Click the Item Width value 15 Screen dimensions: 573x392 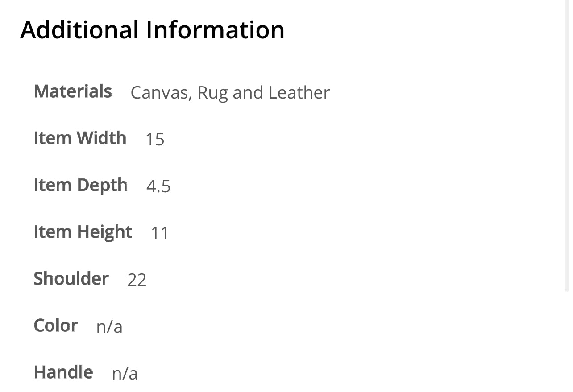coord(155,139)
